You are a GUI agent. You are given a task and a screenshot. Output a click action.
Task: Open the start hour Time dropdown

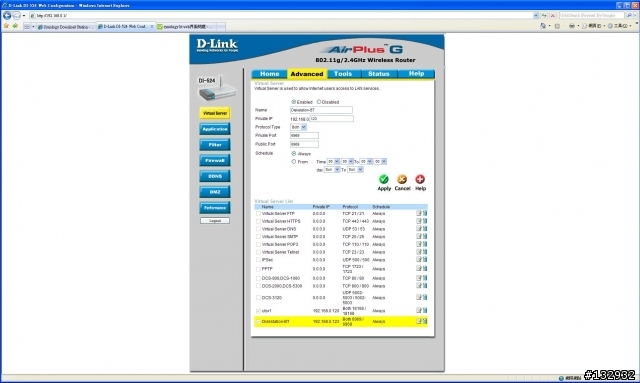[333, 161]
